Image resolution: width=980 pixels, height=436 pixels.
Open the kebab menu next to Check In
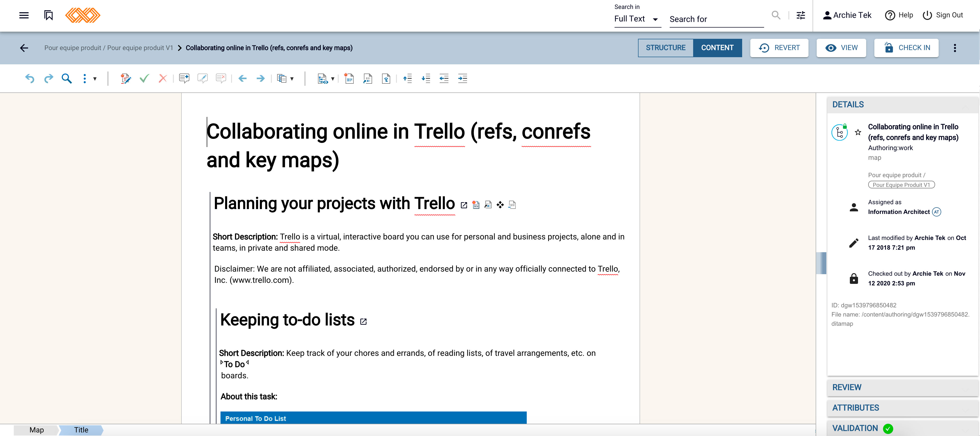[x=955, y=48]
